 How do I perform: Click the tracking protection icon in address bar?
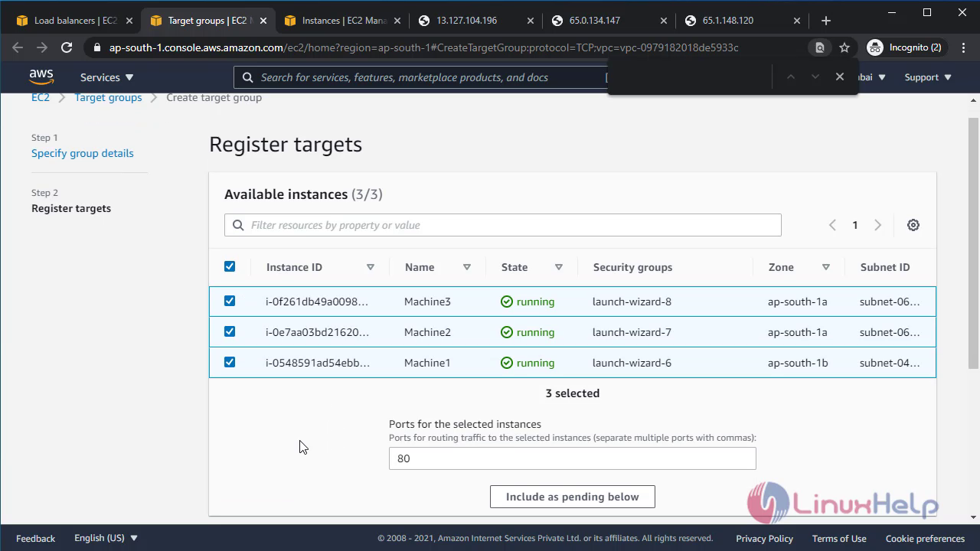pos(819,47)
